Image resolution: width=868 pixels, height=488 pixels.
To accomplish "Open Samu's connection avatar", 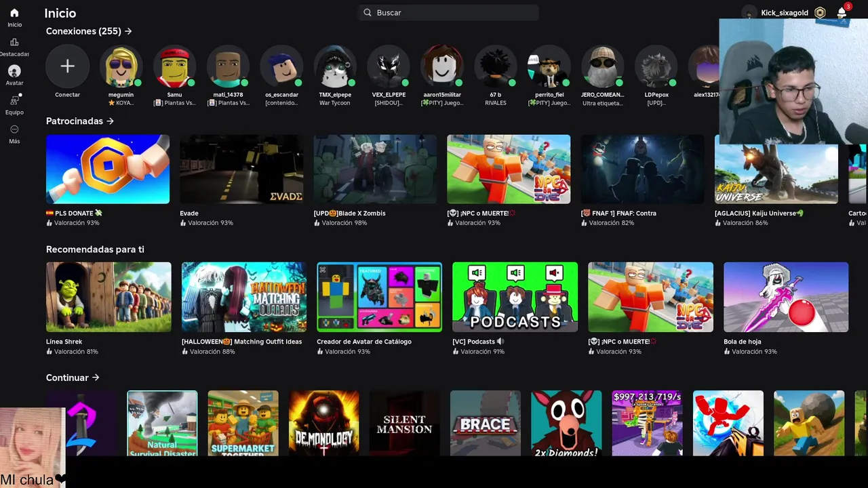I will tap(174, 66).
